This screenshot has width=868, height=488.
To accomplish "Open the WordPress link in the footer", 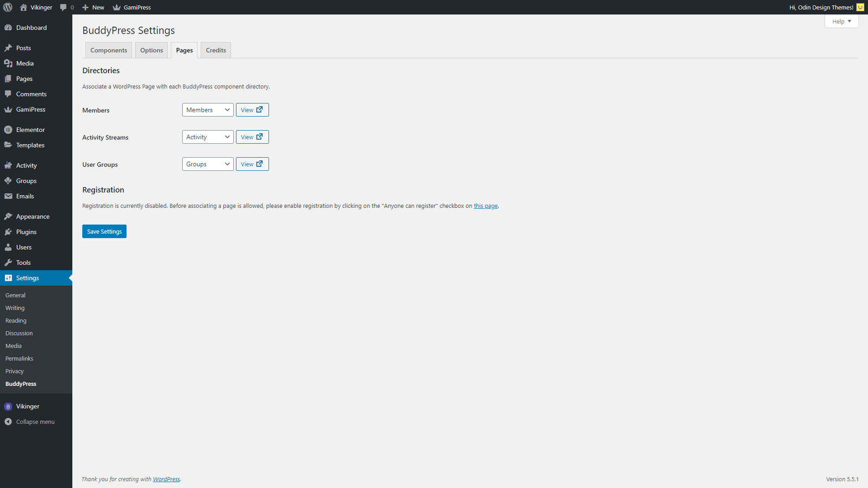I will [x=167, y=479].
